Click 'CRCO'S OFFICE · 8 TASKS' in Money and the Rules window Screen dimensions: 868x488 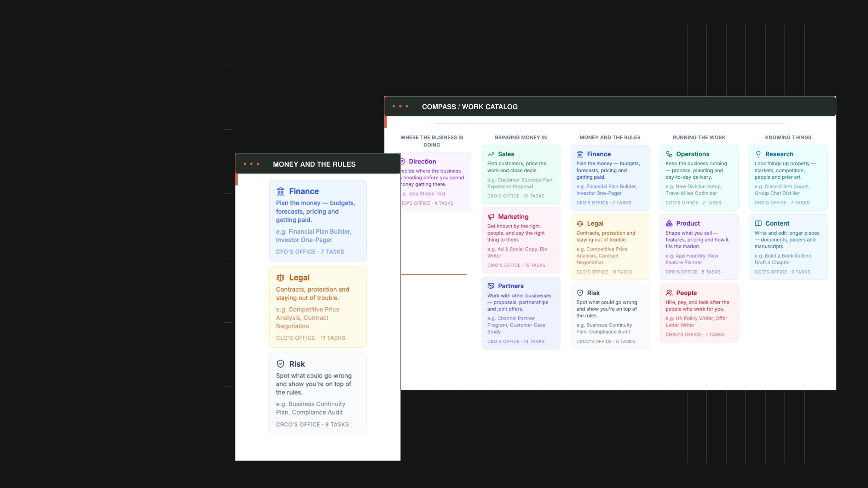[312, 425]
